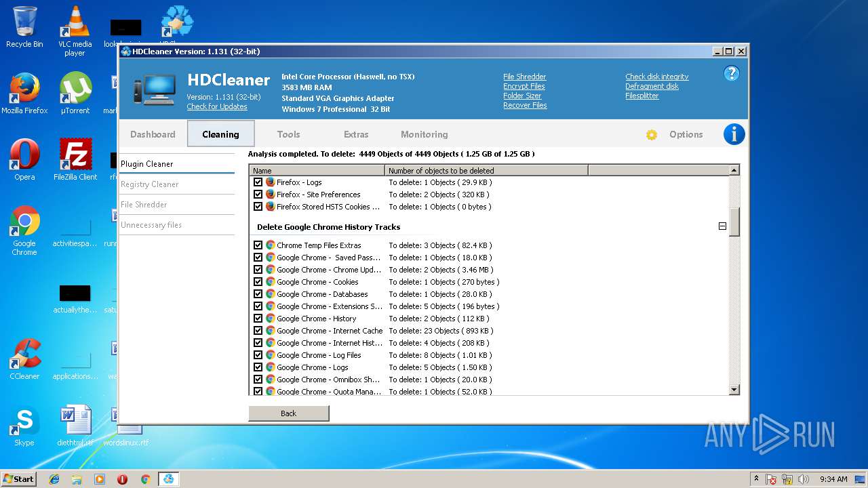Click list scrollbar down arrow
Viewport: 868px width, 488px height.
734,390
